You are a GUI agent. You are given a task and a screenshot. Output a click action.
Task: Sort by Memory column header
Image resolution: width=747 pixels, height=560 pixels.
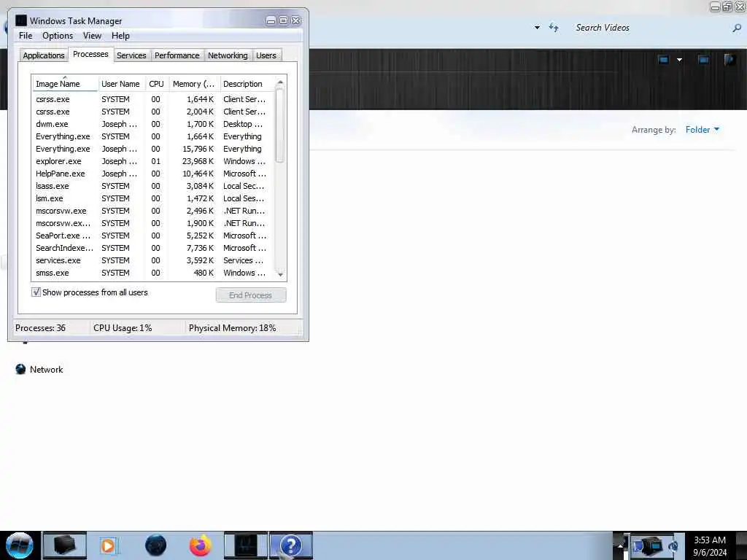(x=194, y=84)
